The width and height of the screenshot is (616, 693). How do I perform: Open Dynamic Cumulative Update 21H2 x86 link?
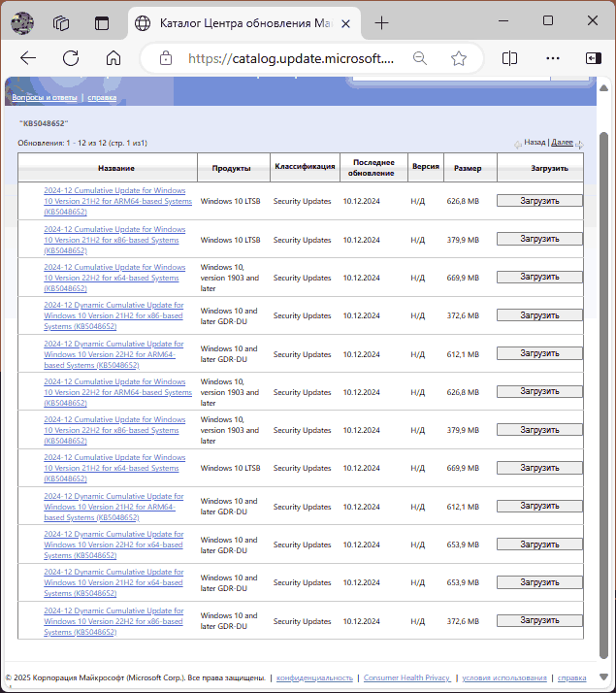click(113, 315)
